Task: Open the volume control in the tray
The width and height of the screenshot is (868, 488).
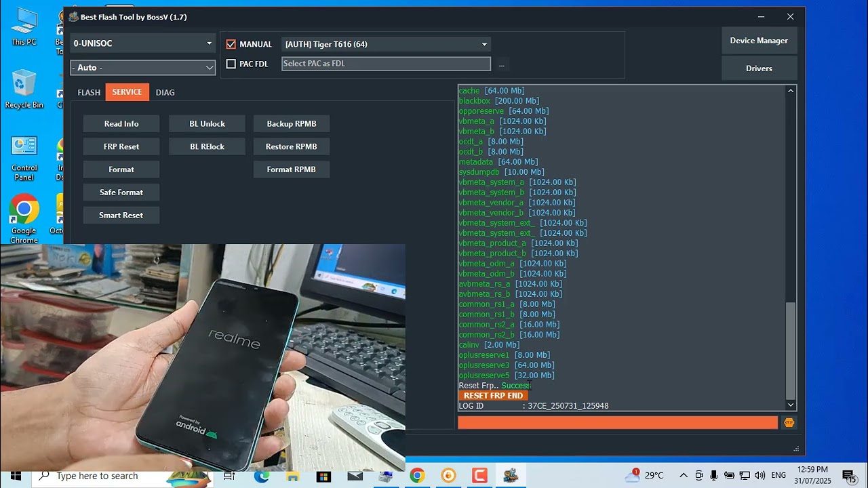Action: (x=759, y=476)
